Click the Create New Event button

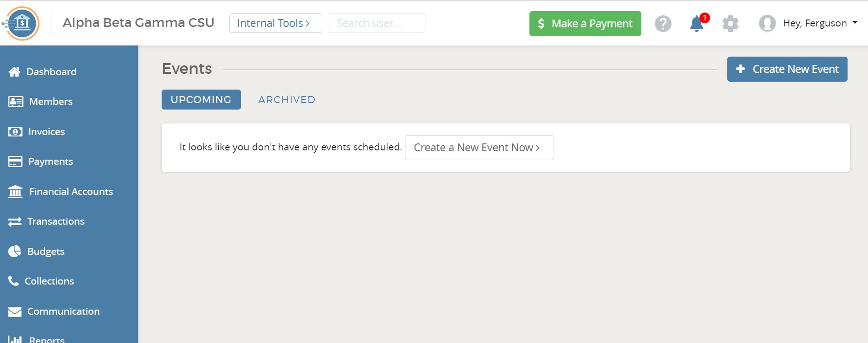pos(787,69)
